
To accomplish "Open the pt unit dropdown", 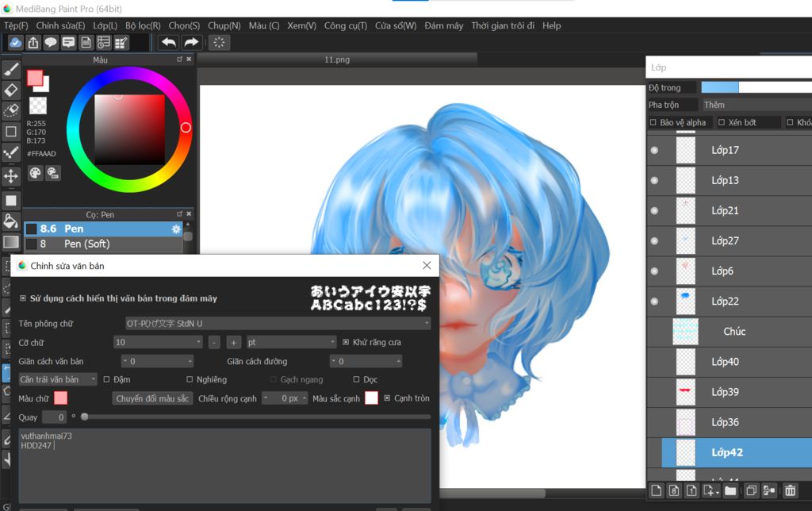I will click(292, 342).
